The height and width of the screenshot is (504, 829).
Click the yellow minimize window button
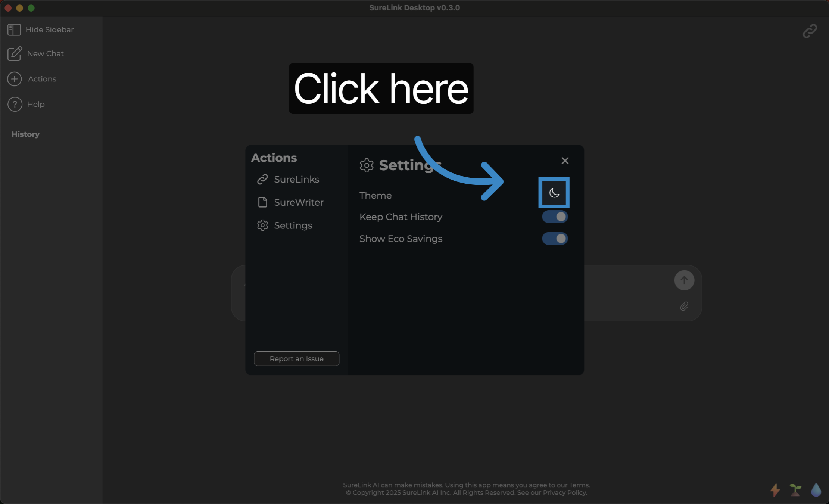(19, 8)
